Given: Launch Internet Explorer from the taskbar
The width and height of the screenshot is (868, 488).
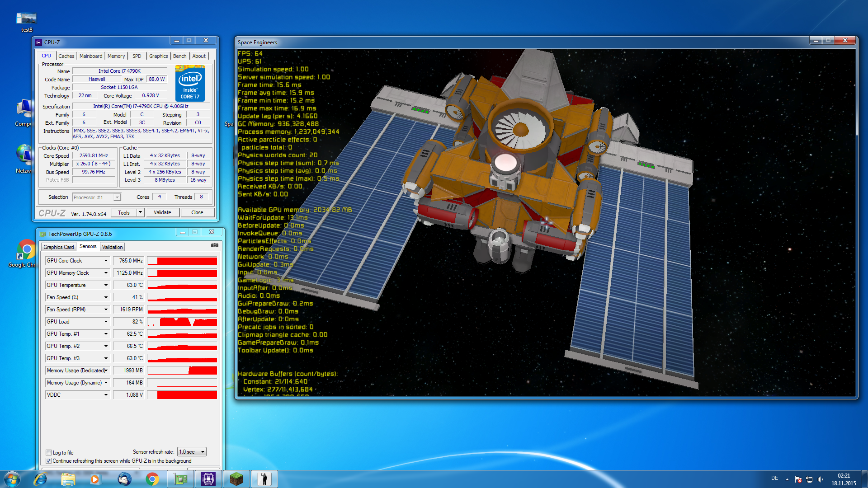Looking at the screenshot, I should 40,479.
